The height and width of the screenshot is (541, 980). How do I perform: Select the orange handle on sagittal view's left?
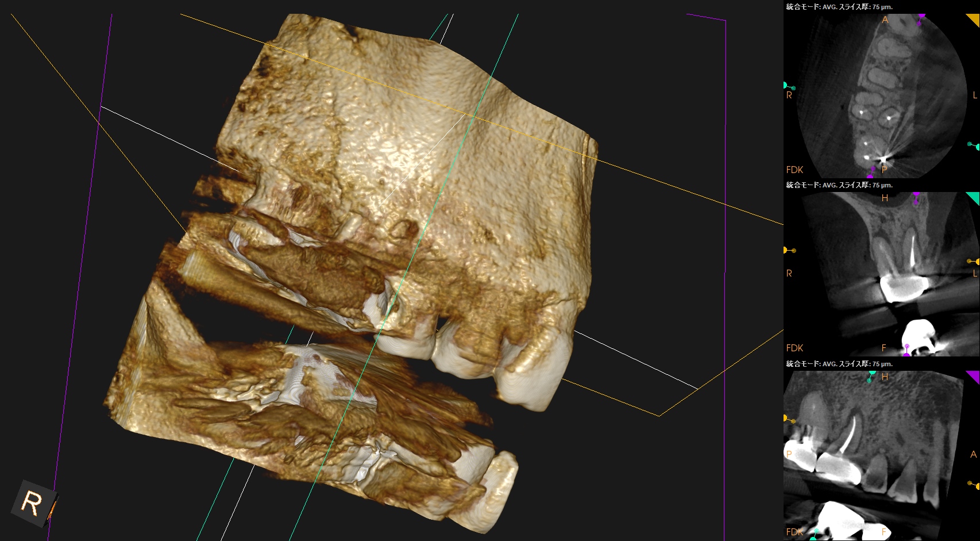[x=786, y=419]
